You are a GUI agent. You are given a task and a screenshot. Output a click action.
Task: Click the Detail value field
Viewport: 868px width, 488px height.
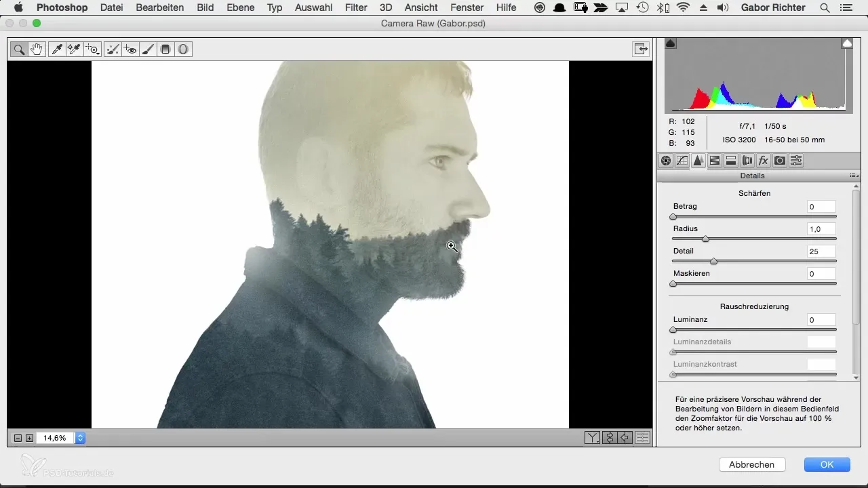[x=821, y=251]
